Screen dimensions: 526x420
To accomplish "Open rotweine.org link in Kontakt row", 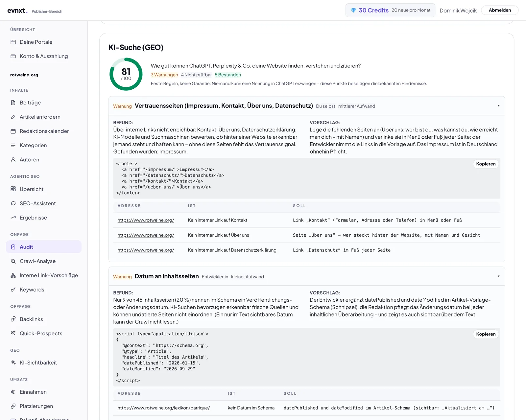I will click(x=146, y=220).
